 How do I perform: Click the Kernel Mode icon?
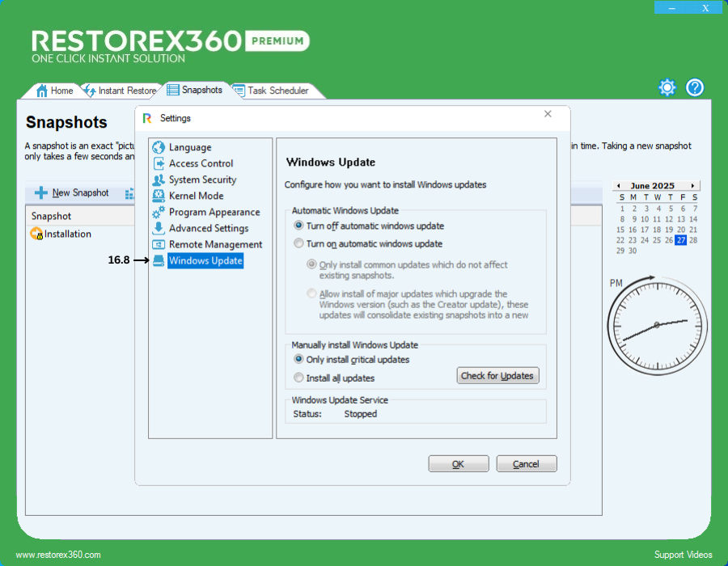159,196
